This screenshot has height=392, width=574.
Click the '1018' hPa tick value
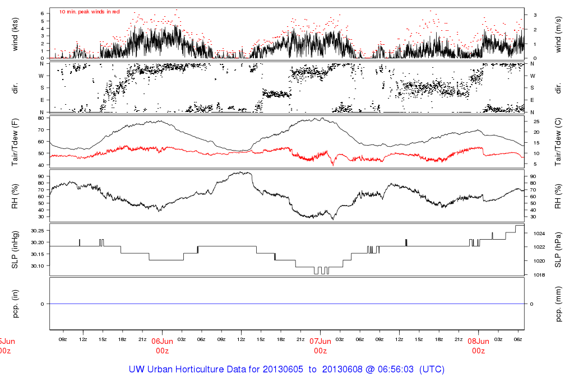[x=539, y=275]
